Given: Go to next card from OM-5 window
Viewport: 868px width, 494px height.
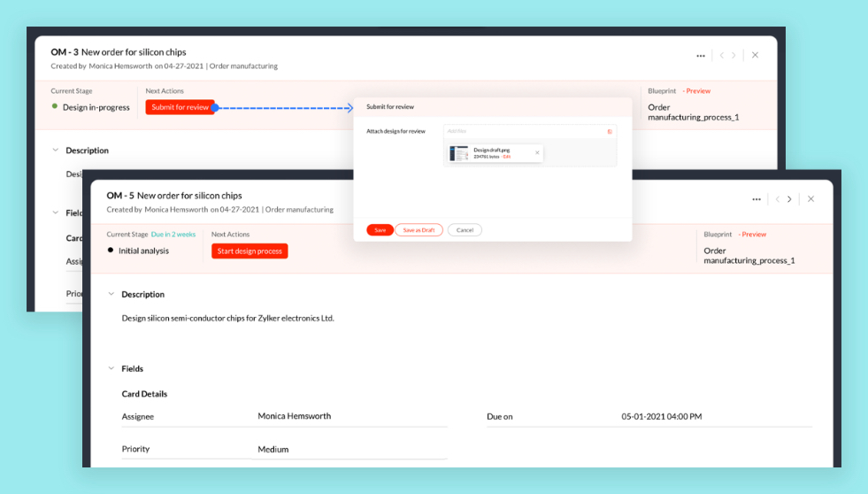Looking at the screenshot, I should pos(789,199).
